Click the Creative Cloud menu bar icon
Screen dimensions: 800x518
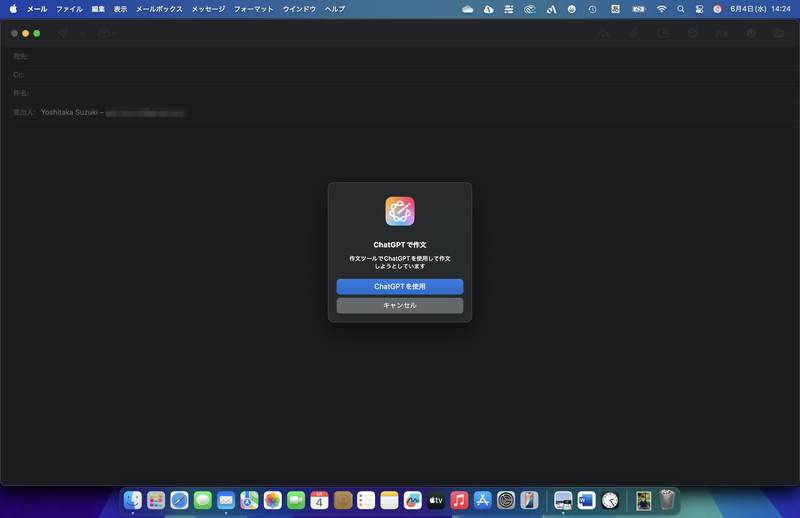click(x=530, y=9)
